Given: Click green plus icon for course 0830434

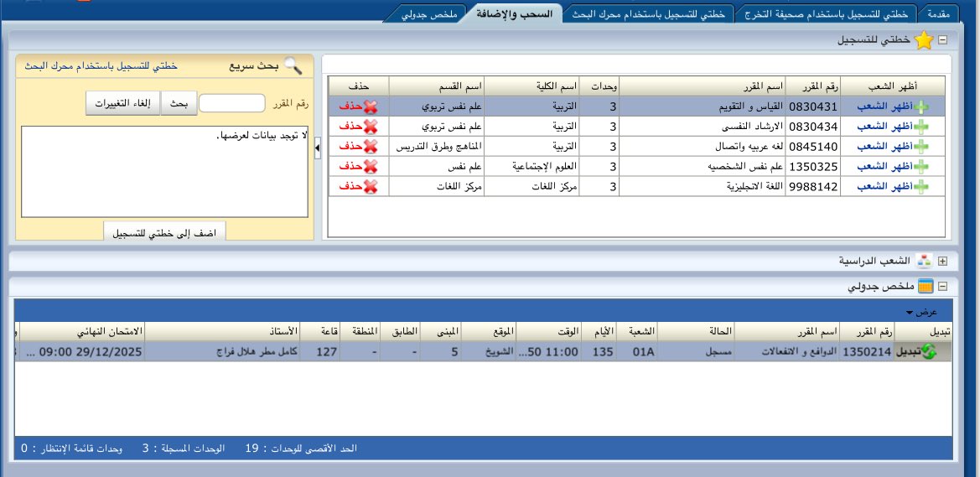Looking at the screenshot, I should point(921,127).
